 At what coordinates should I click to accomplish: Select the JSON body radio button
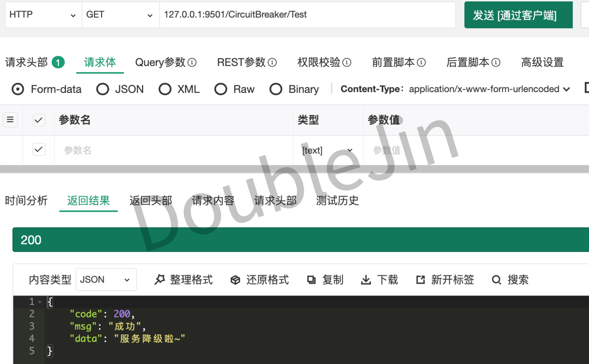click(103, 89)
